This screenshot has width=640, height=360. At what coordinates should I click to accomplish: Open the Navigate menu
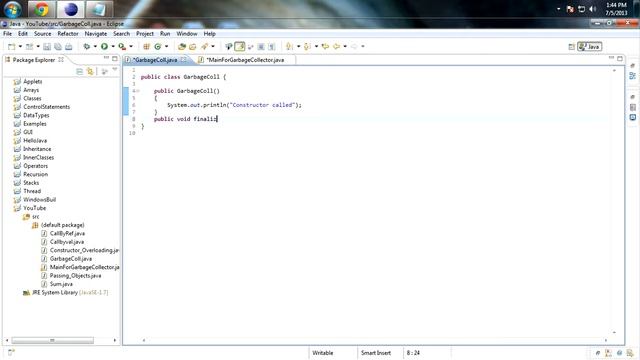point(96,34)
